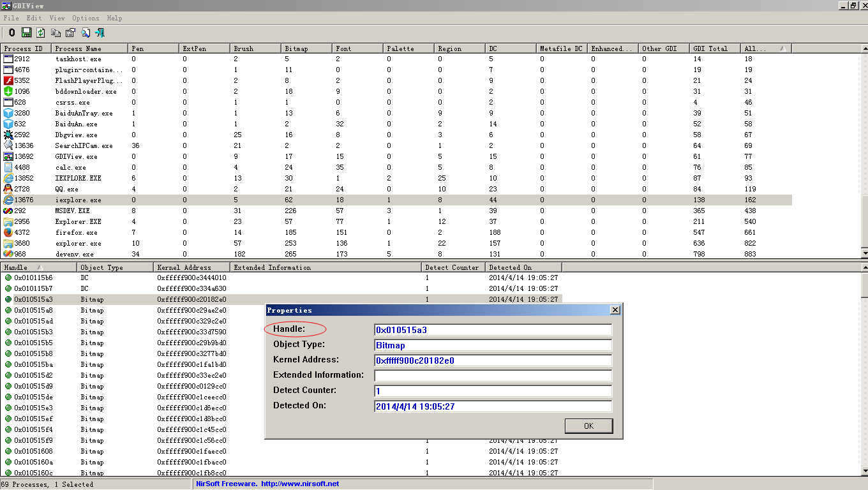Click the SearchIPCam.exe process icon
Screen dimensions: 868x490
pyautogui.click(x=8, y=145)
